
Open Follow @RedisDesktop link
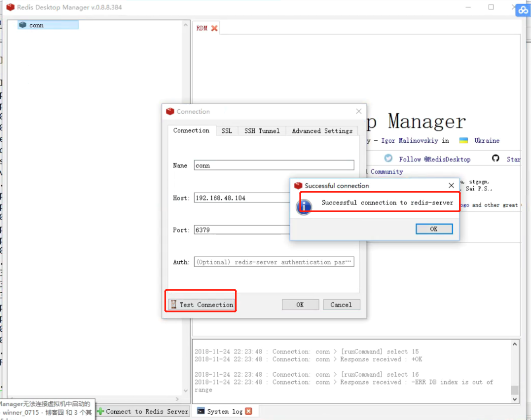[435, 159]
